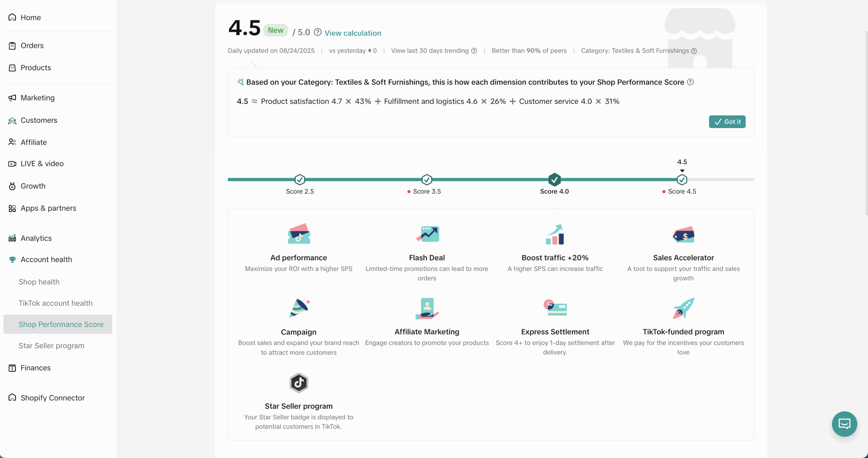This screenshot has height=458, width=868.
Task: Click the LIVE & video camera icon
Action: click(x=12, y=164)
